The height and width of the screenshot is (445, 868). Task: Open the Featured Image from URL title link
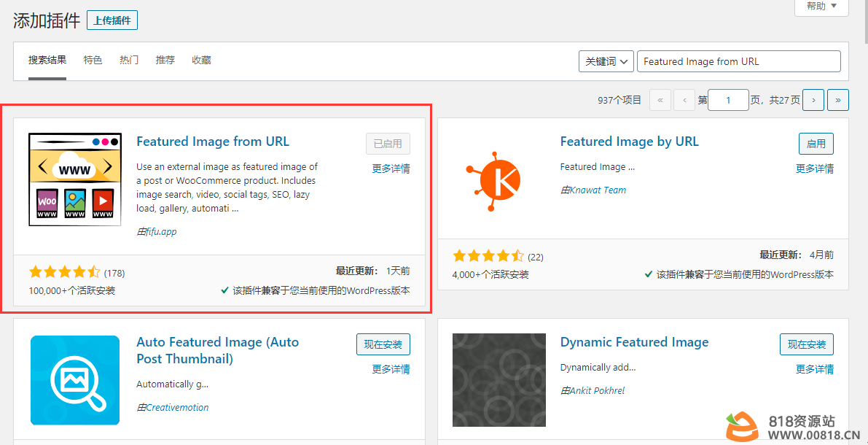tap(213, 142)
